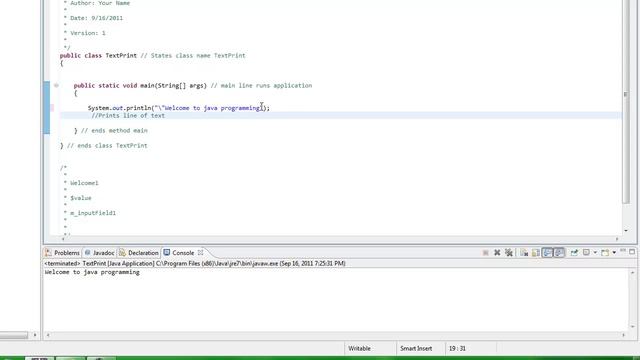The image size is (640, 360).
Task: Click the Open Console icon
Action: tap(605, 253)
